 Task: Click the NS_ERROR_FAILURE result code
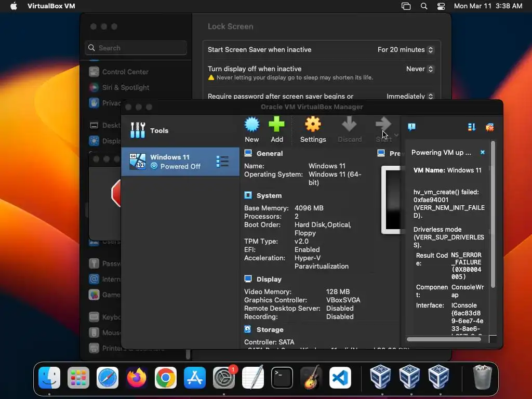click(x=466, y=265)
